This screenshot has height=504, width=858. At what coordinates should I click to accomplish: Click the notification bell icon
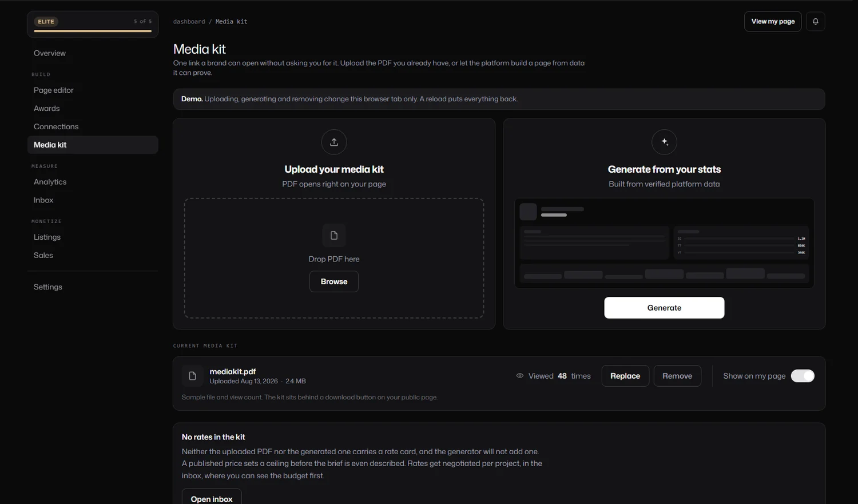(x=815, y=21)
